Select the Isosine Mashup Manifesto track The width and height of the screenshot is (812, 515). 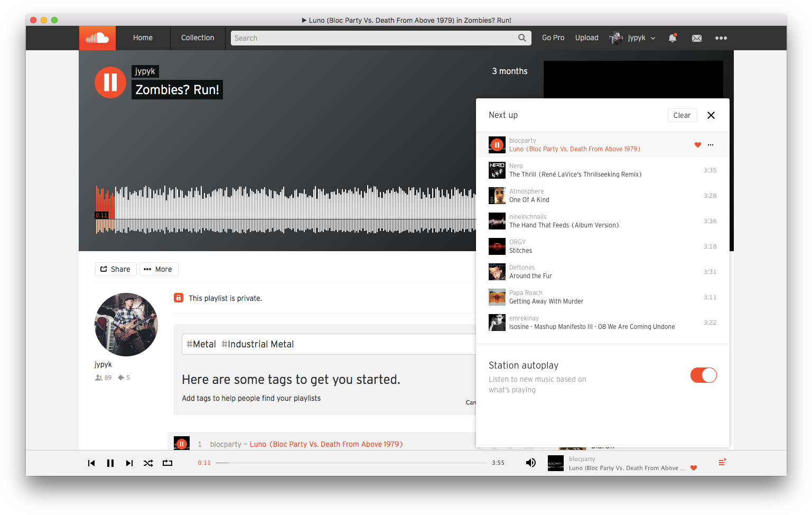pos(592,327)
